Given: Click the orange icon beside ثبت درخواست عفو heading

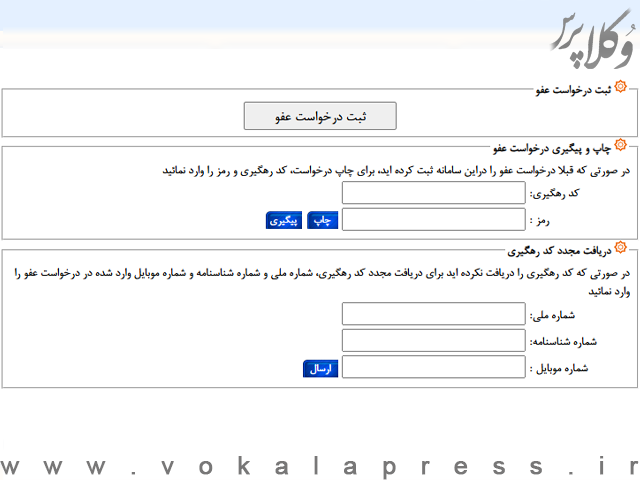Looking at the screenshot, I should pos(620,87).
